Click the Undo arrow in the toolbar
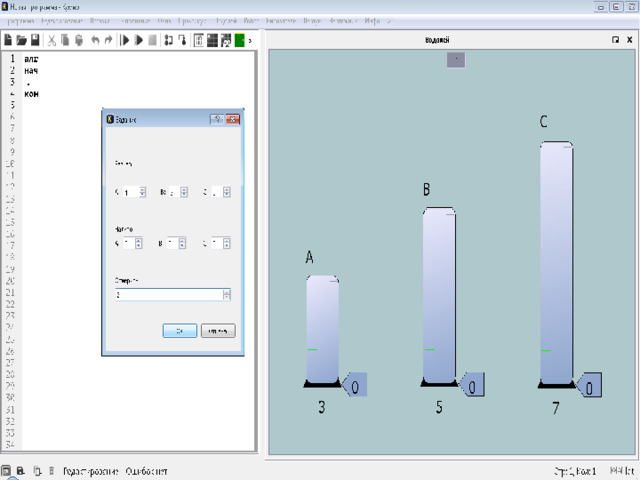The width and height of the screenshot is (640, 480). [95, 40]
